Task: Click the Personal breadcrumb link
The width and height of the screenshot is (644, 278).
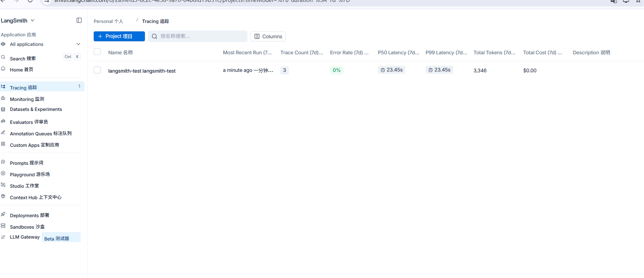Action: tap(108, 21)
